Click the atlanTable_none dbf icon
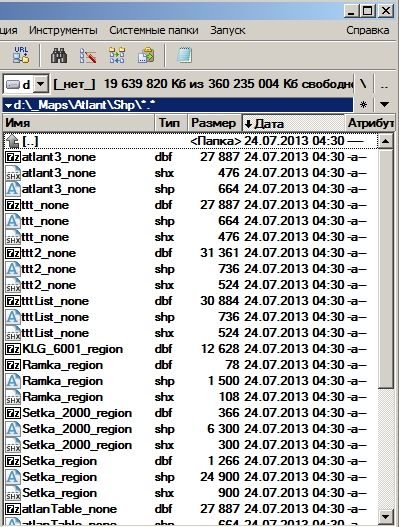 point(13,509)
